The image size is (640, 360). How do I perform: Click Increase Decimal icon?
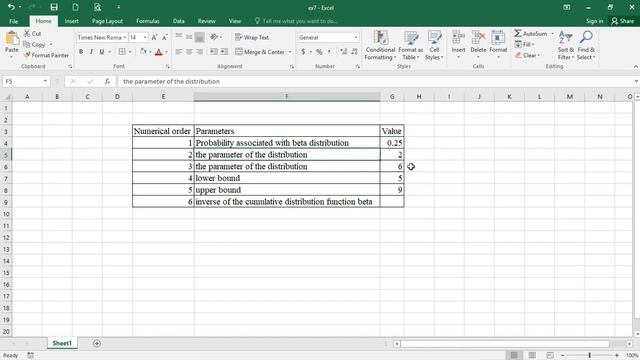tap(343, 51)
